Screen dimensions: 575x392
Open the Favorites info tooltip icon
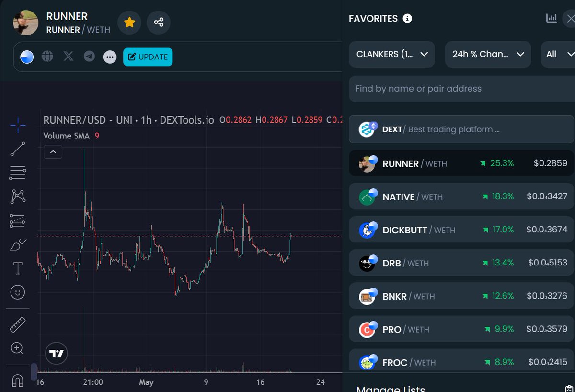(x=407, y=19)
